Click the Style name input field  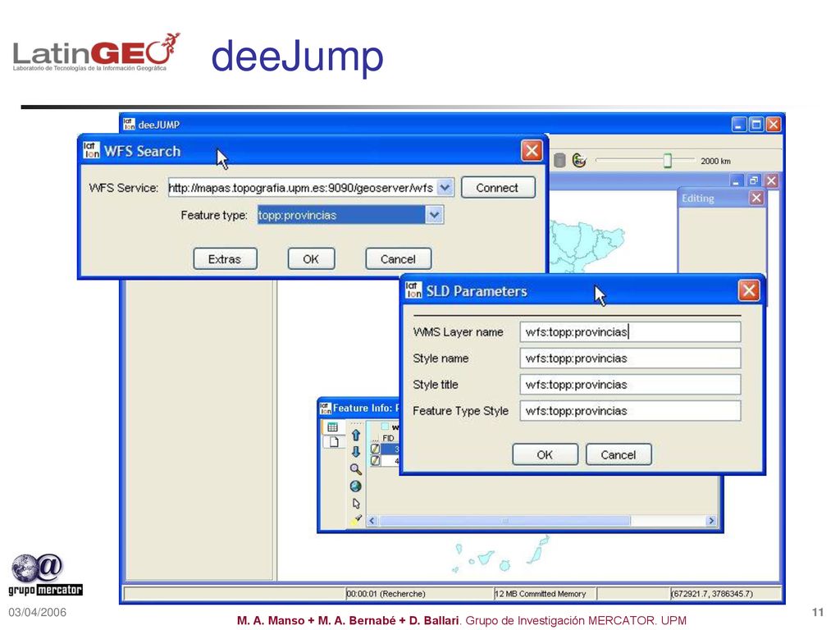pyautogui.click(x=630, y=358)
